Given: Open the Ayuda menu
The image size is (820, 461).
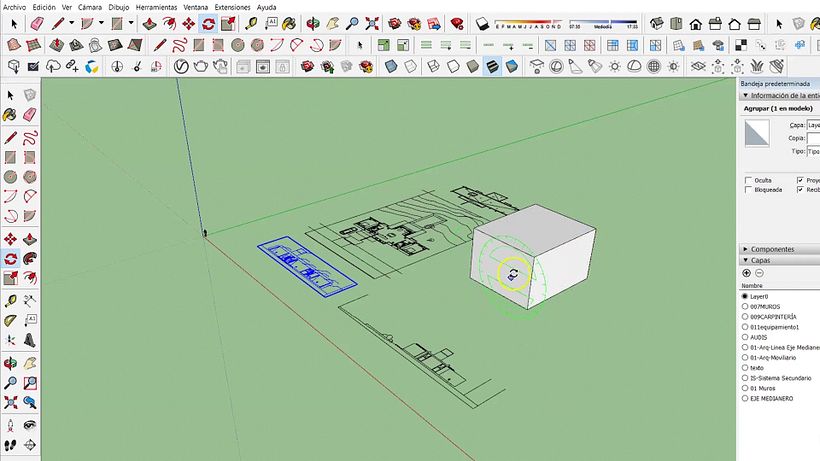Looking at the screenshot, I should (x=267, y=7).
